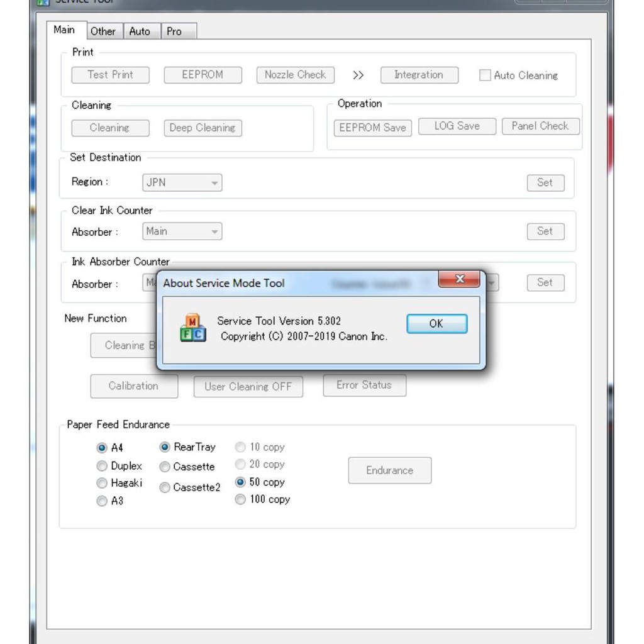Enable the Auto Cleaning checkbox
644x644 pixels.
tap(485, 75)
